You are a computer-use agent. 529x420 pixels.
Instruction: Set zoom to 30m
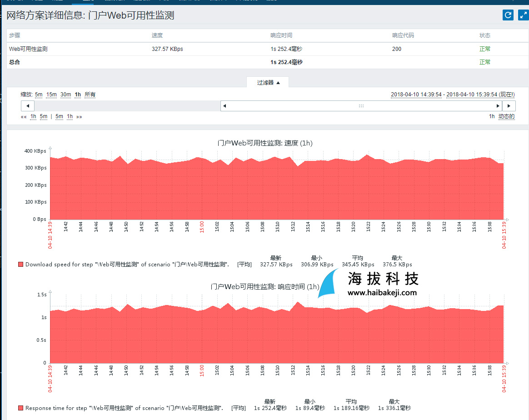click(x=66, y=95)
